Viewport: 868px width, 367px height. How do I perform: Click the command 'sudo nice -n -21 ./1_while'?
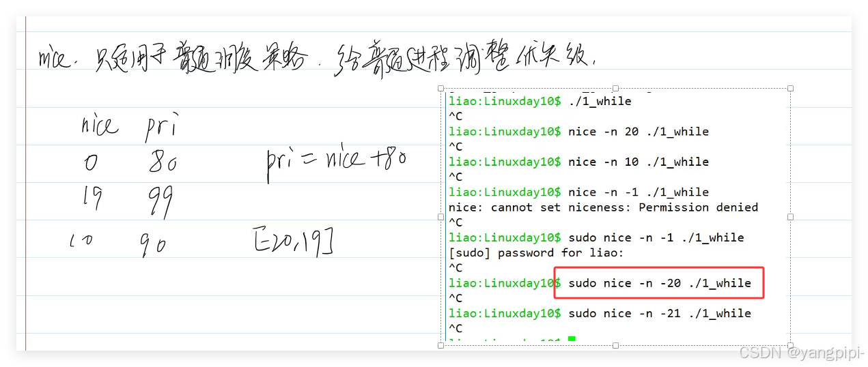tap(659, 313)
